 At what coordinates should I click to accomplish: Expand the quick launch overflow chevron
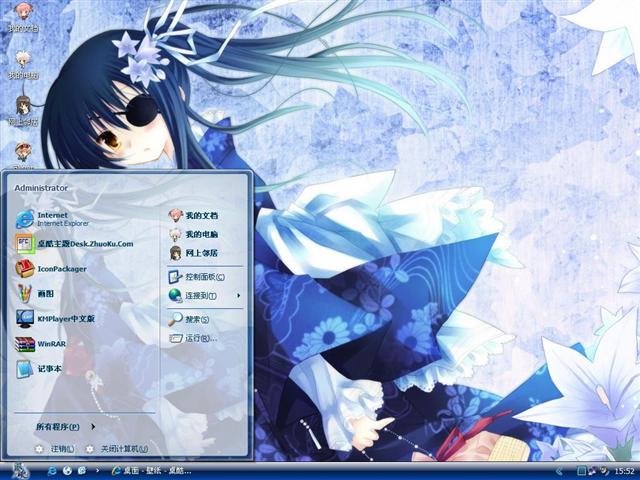(98, 470)
